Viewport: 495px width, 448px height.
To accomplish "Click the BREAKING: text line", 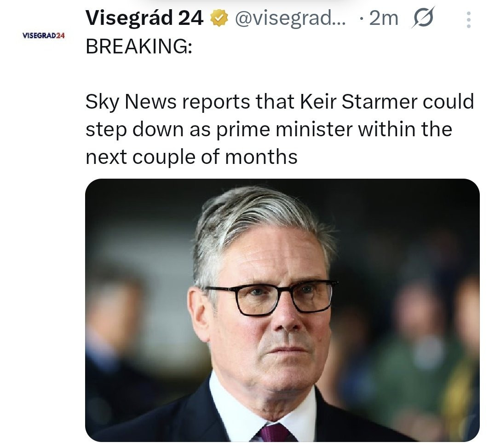I will (x=139, y=47).
